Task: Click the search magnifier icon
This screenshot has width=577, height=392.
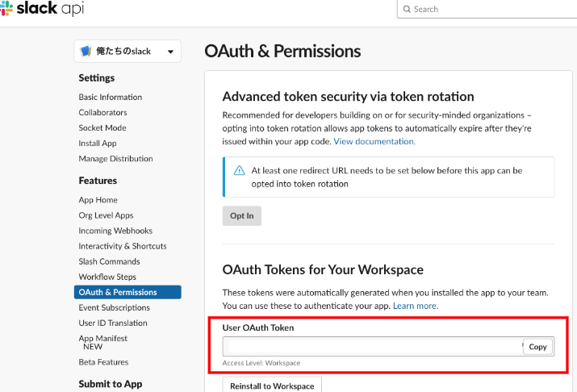Action: click(x=405, y=9)
